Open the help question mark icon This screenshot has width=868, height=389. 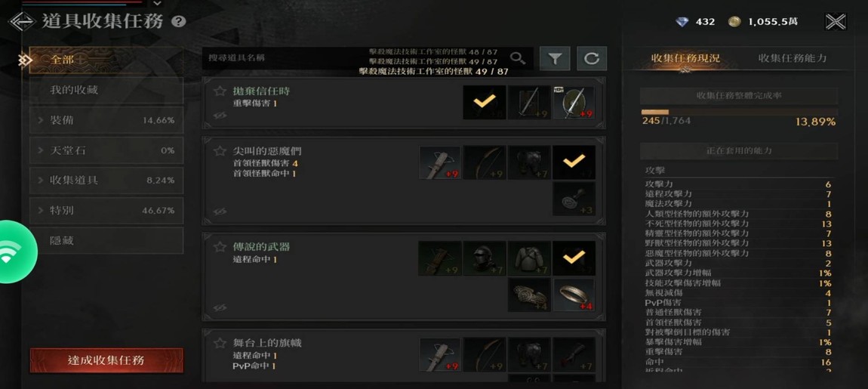pos(179,22)
